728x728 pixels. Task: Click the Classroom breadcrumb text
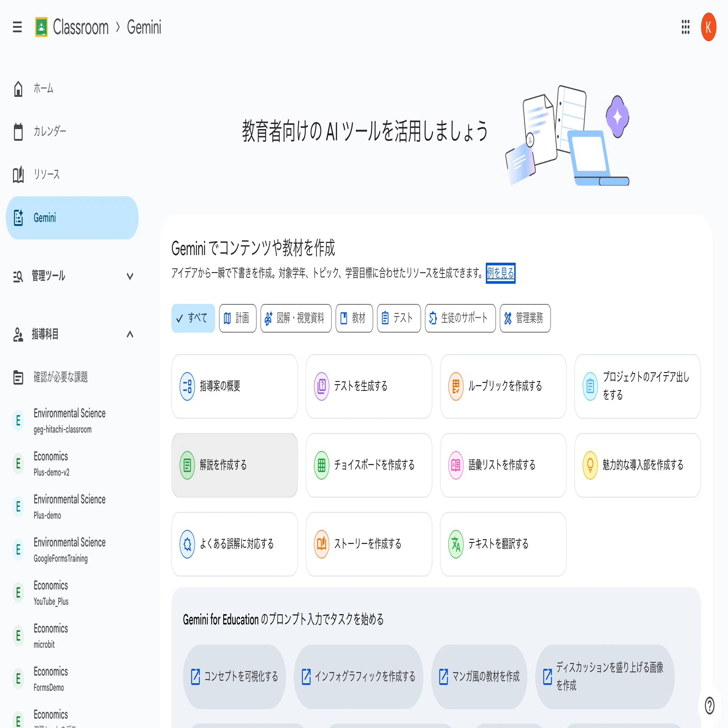coord(81,27)
